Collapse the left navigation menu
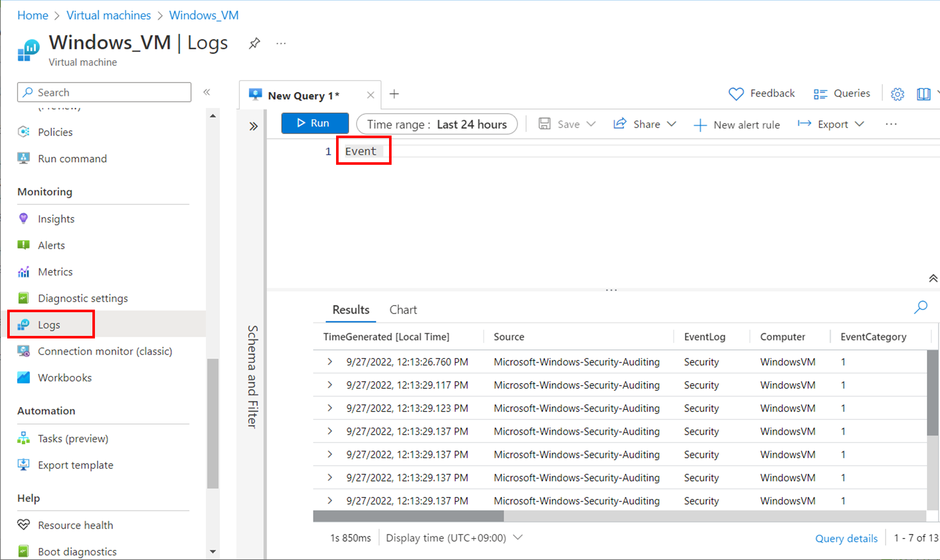This screenshot has width=940, height=560. pos(207,92)
